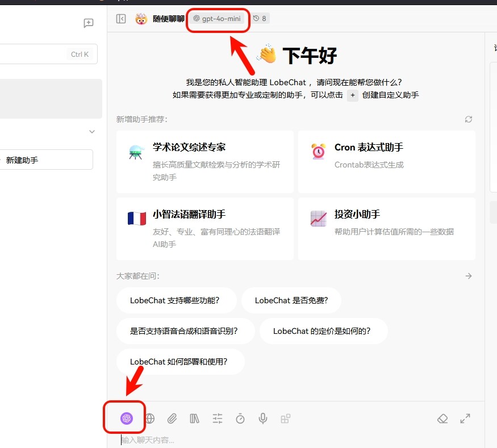The height and width of the screenshot is (448, 497).
Task: Open the history timer icon in toolbar
Action: coord(240,418)
